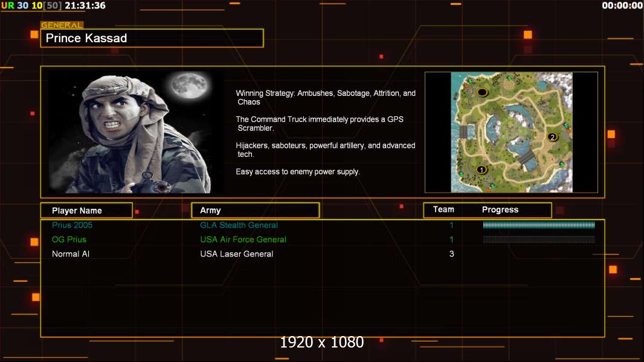
Task: Click the Progress column header label
Action: (x=500, y=209)
